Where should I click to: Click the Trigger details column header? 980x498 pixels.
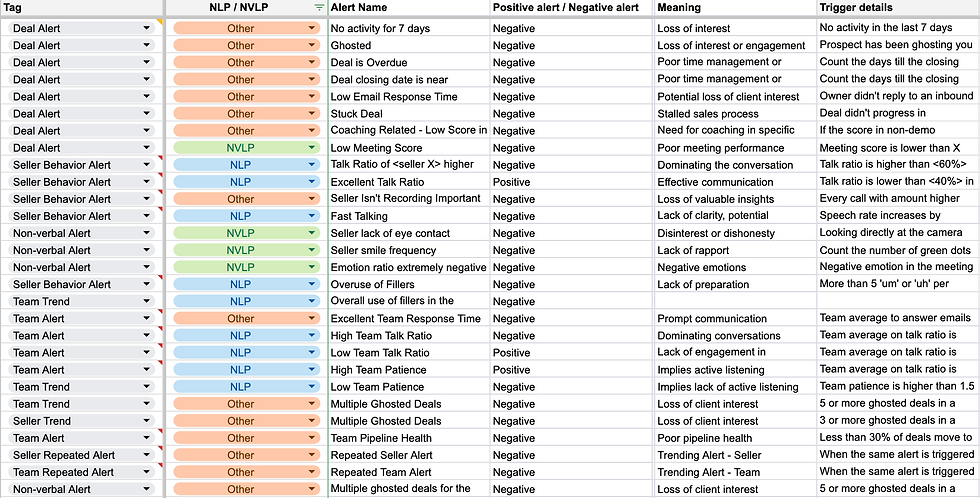coord(897,8)
